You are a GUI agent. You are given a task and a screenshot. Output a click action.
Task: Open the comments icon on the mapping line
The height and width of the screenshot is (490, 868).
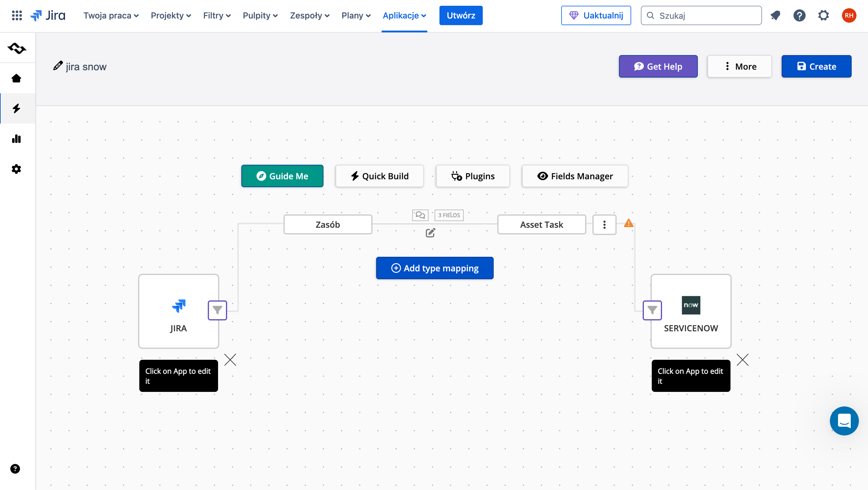(420, 215)
